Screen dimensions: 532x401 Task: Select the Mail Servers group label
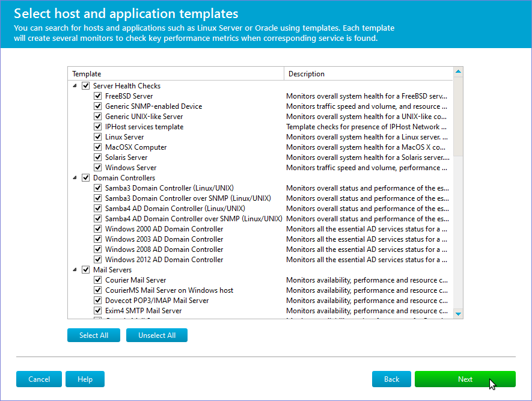(x=112, y=270)
